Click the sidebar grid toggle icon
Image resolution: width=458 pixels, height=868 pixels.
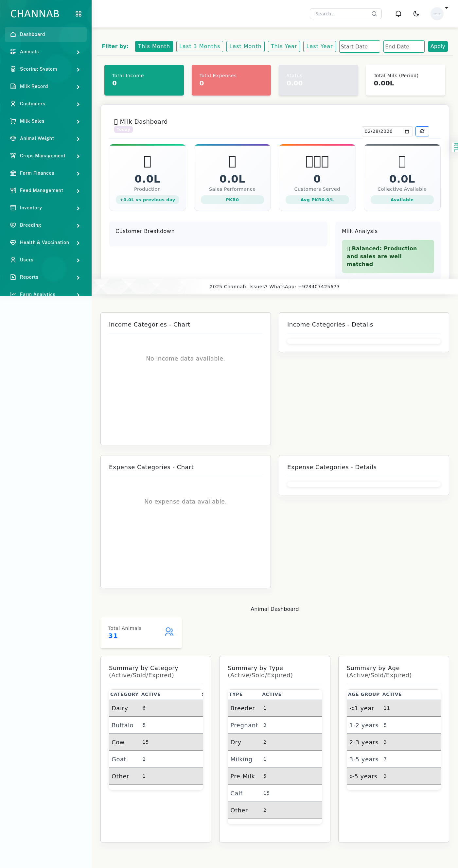tap(79, 14)
